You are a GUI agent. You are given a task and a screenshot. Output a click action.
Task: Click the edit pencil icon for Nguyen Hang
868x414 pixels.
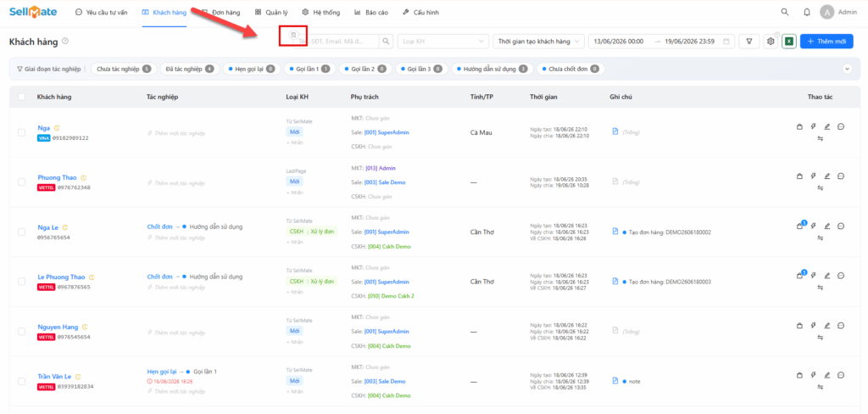point(827,325)
